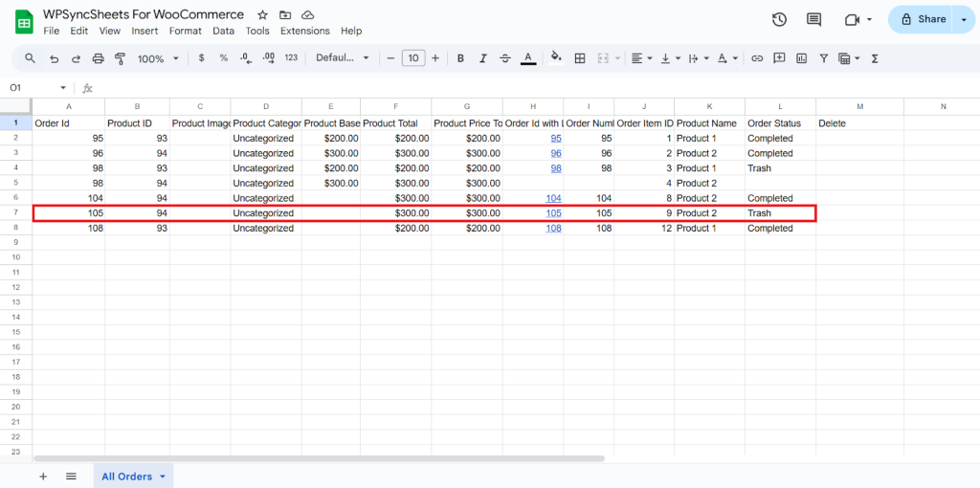Click the horizontal scrollbar

[319, 458]
